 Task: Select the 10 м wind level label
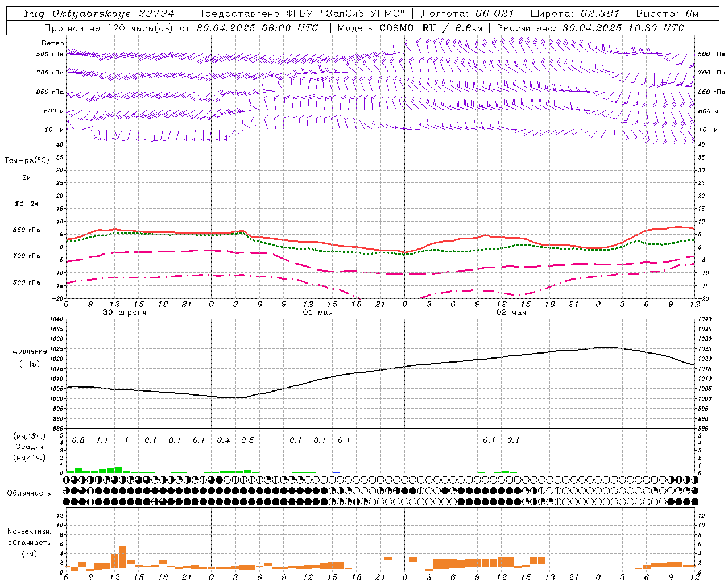pos(55,130)
